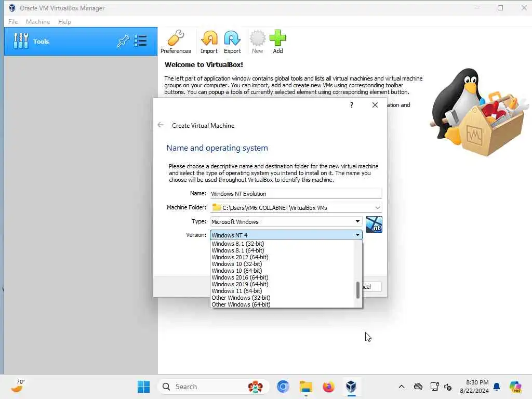Open the Tools list menu icon

(140, 41)
